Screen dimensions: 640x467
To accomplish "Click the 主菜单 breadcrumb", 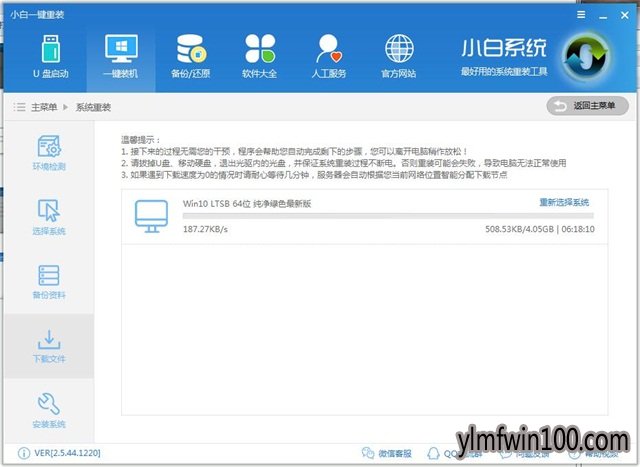I will pyautogui.click(x=44, y=107).
